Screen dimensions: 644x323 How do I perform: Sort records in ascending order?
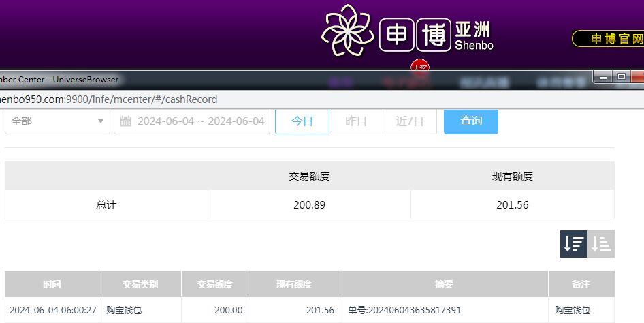tap(601, 244)
